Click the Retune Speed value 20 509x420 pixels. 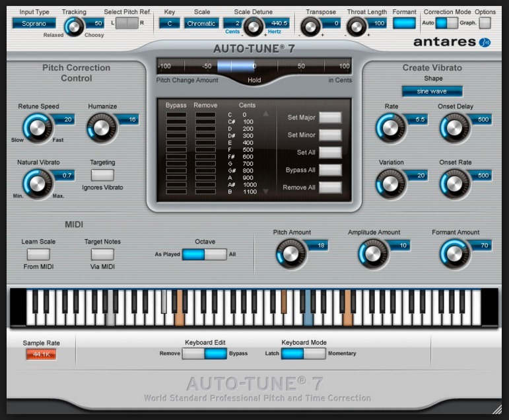pyautogui.click(x=65, y=120)
